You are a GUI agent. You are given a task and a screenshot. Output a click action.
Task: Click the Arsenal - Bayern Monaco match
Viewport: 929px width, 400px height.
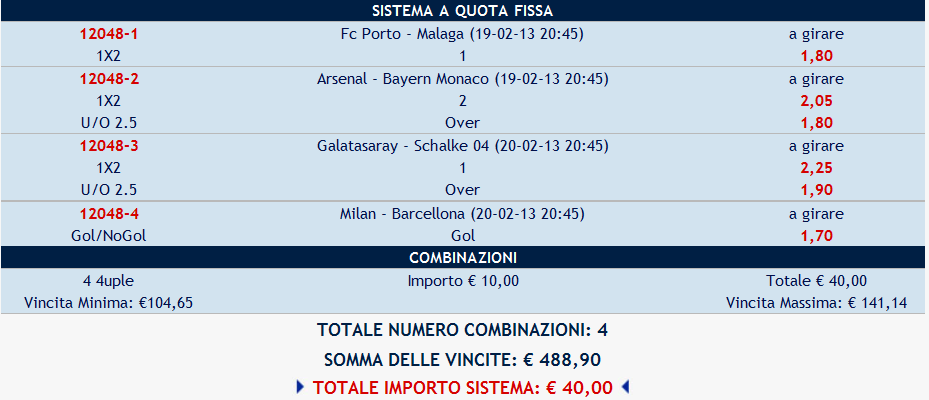(x=462, y=78)
